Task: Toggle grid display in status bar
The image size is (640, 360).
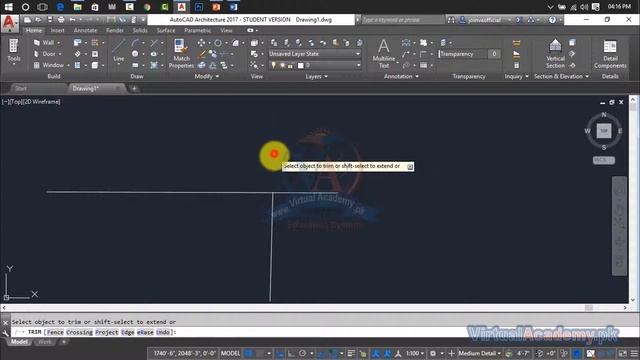Action: 249,353
